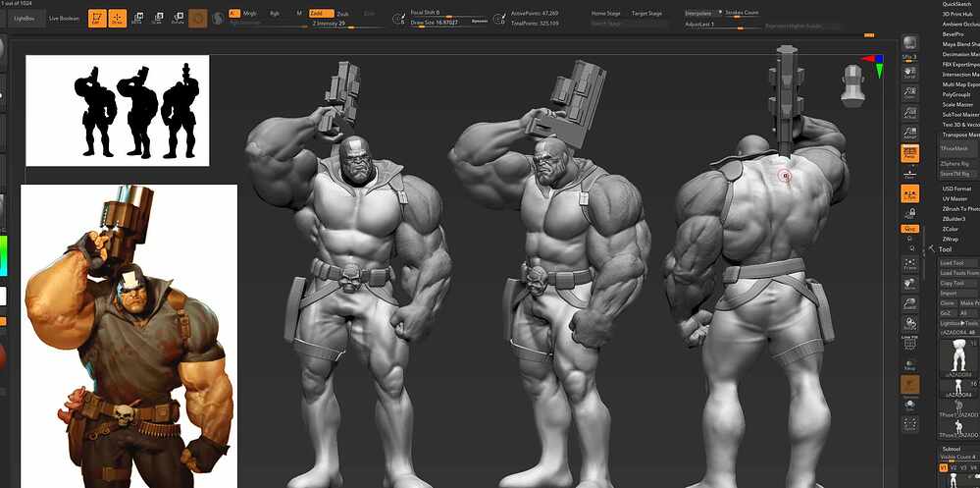Activate the Scale transform icon in top shelf
980x488 pixels.
pos(158,18)
